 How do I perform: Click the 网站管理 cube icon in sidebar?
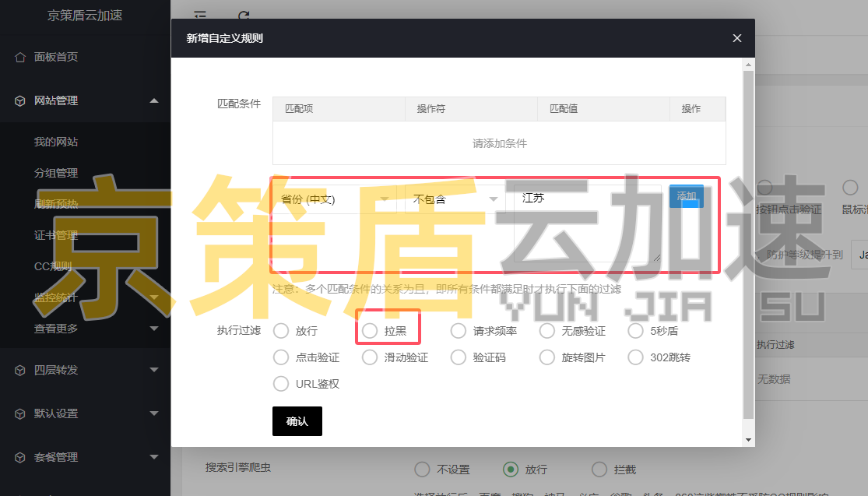pos(22,100)
